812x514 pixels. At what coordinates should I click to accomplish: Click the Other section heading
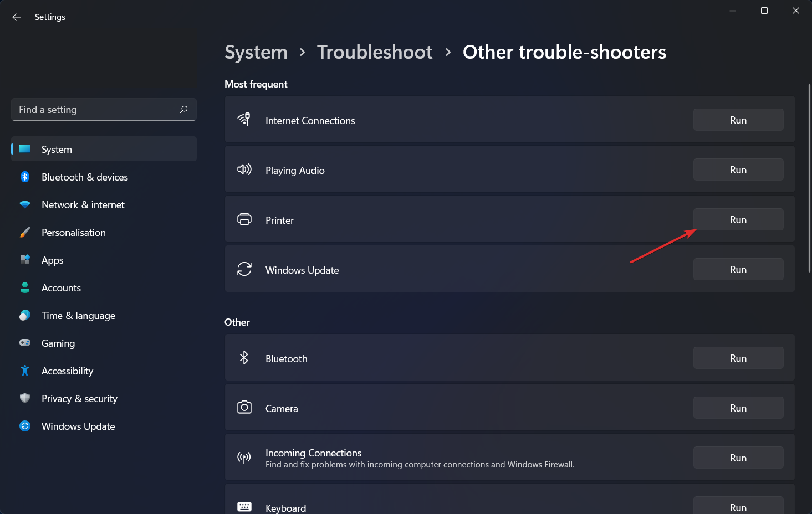click(x=237, y=322)
